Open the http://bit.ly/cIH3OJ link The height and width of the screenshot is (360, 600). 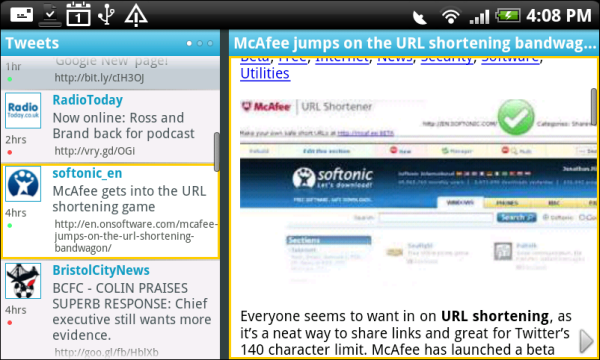[x=99, y=78]
